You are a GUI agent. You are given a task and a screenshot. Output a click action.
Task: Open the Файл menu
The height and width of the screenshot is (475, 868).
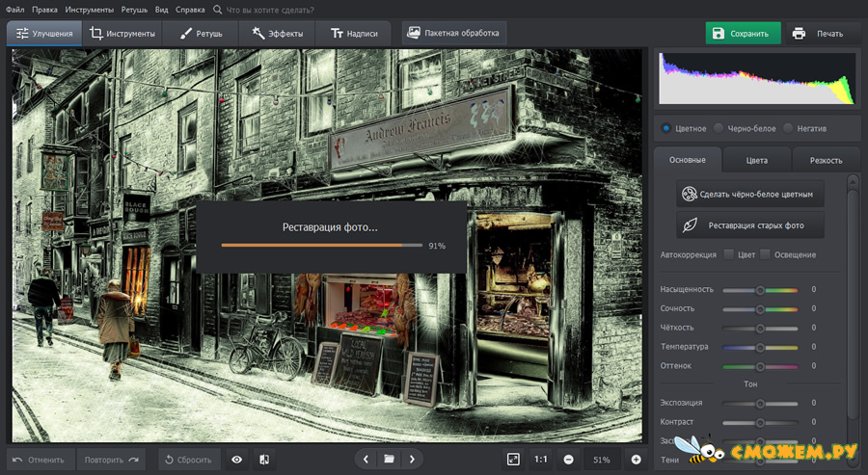point(14,10)
